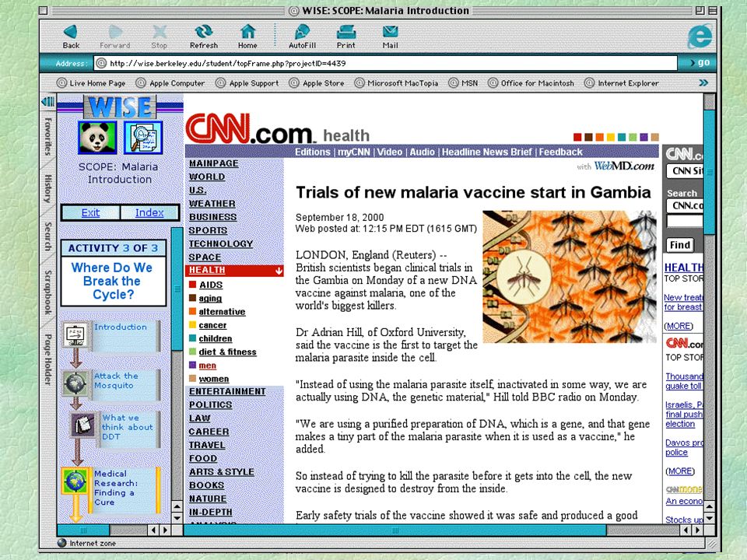Expand favorites bar overflow chevron

coord(703,83)
